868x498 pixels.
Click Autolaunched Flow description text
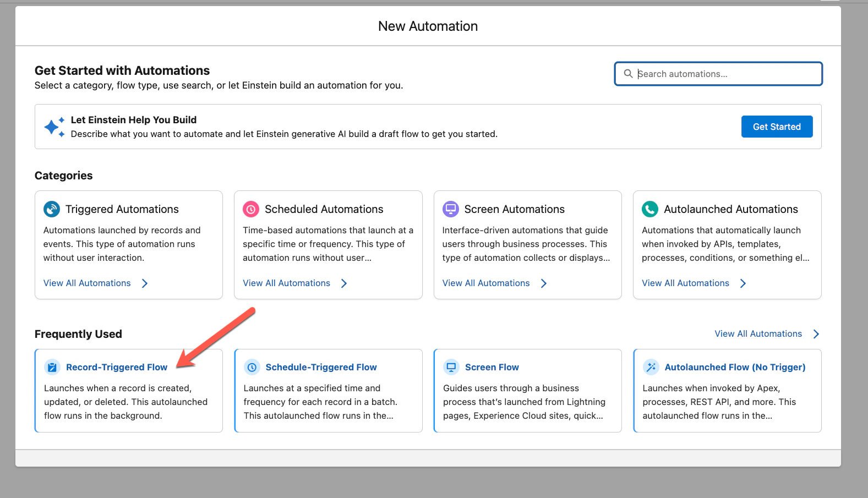719,402
